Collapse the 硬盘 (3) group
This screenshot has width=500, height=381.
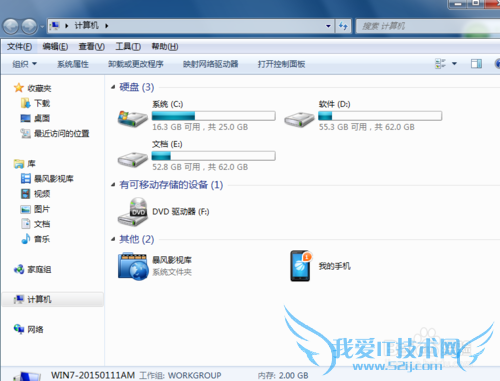[113, 87]
